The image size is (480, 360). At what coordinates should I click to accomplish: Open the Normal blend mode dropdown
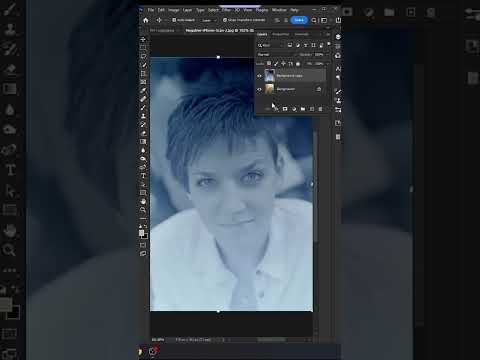pyautogui.click(x=275, y=54)
